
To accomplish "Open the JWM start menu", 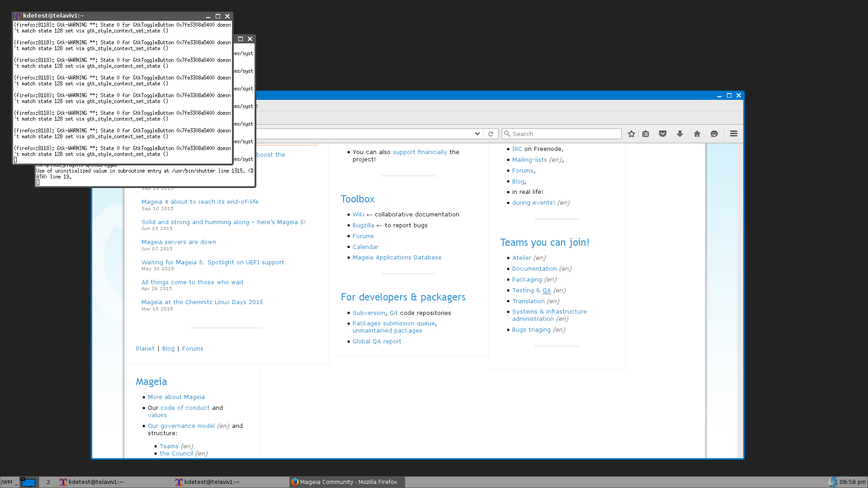I will (x=7, y=482).
